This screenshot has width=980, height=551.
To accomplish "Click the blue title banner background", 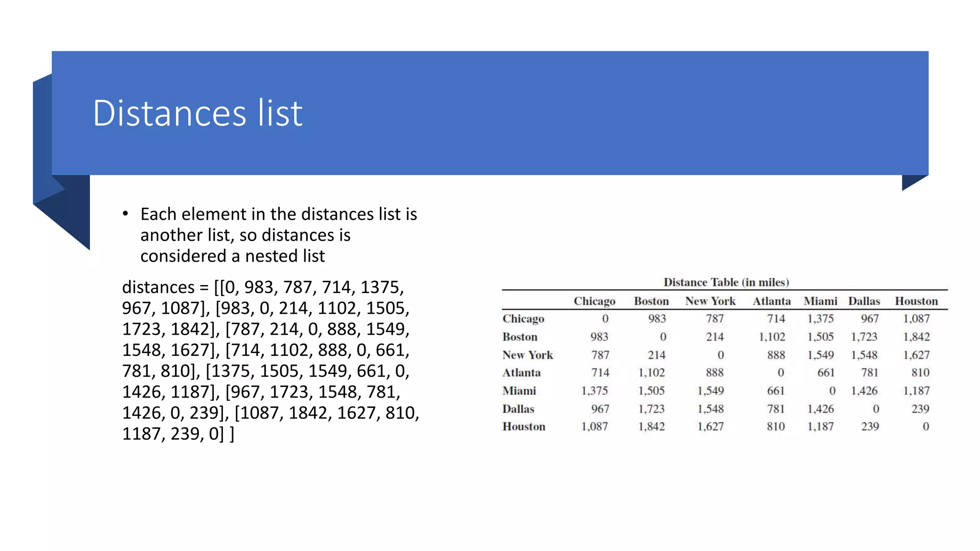I will tap(622, 113).
